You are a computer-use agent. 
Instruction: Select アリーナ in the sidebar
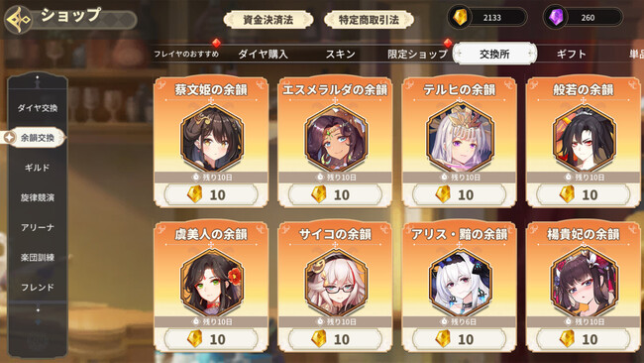pyautogui.click(x=38, y=227)
